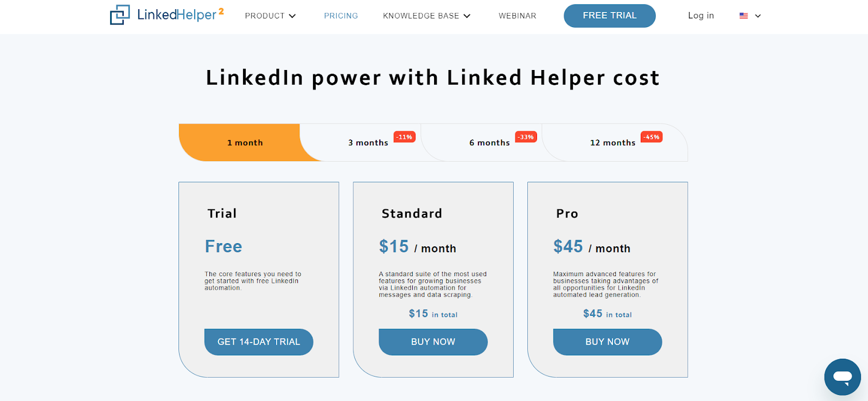The image size is (868, 401).
Task: Choose the 12 months billing tab
Action: [x=612, y=143]
